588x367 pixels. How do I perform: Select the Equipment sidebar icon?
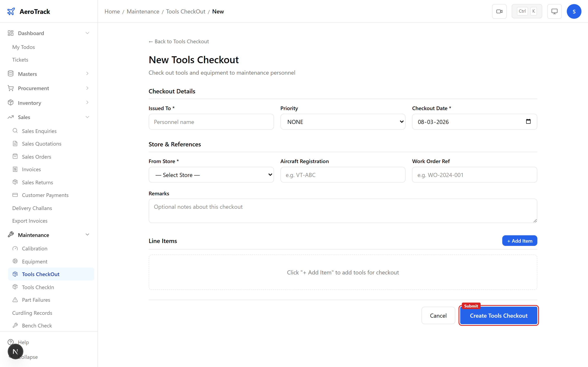click(15, 261)
